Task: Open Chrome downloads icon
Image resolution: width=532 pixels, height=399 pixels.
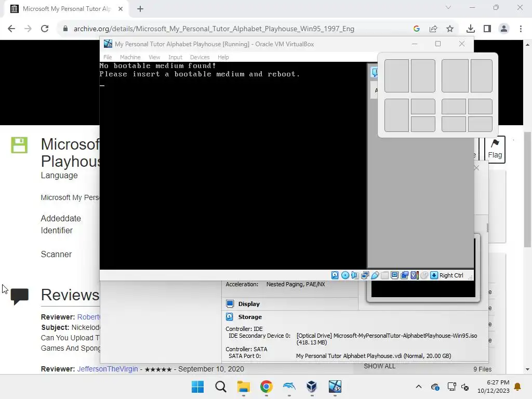Action: click(x=470, y=29)
